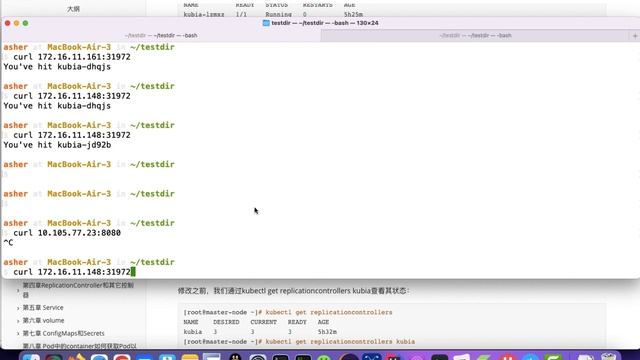The height and width of the screenshot is (360, 640).
Task: Click the title text 'testdir — ~/testdir — -bash'
Action: [x=325, y=23]
